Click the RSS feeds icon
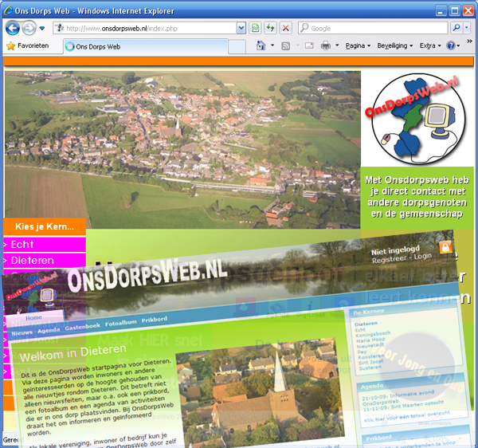 (286, 46)
